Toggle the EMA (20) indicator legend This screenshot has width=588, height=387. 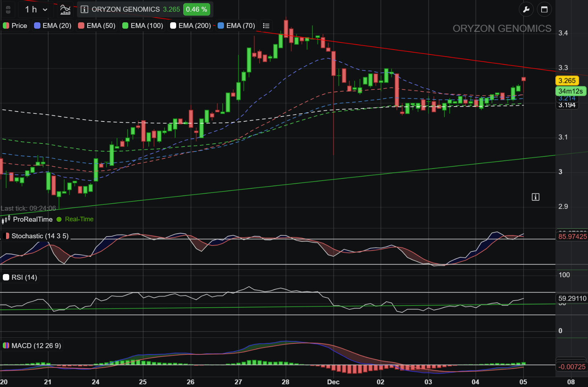53,25
